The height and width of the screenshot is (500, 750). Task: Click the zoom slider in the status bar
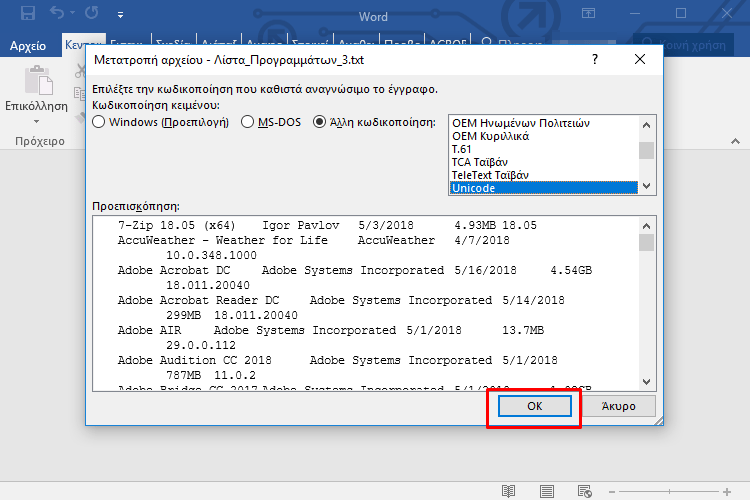click(x=670, y=491)
